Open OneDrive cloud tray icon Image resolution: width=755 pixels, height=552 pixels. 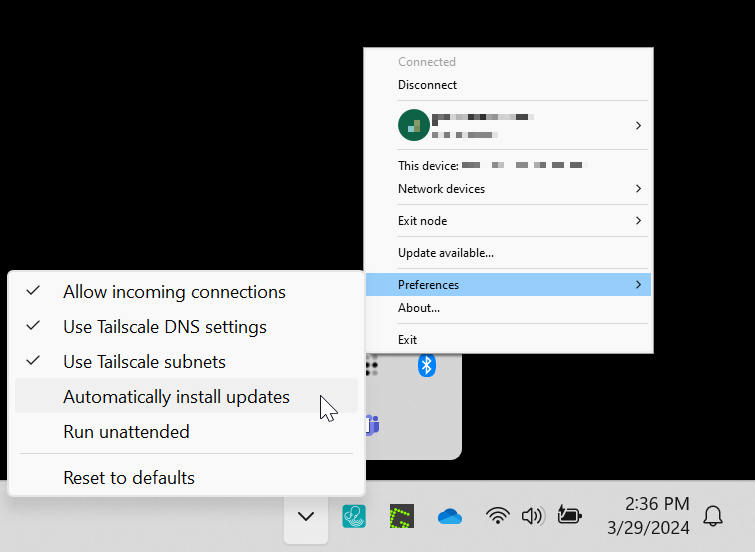(x=450, y=517)
